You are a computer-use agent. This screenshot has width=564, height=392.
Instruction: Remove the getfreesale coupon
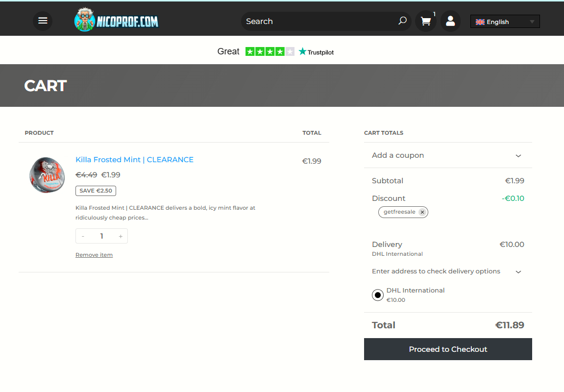tap(422, 212)
